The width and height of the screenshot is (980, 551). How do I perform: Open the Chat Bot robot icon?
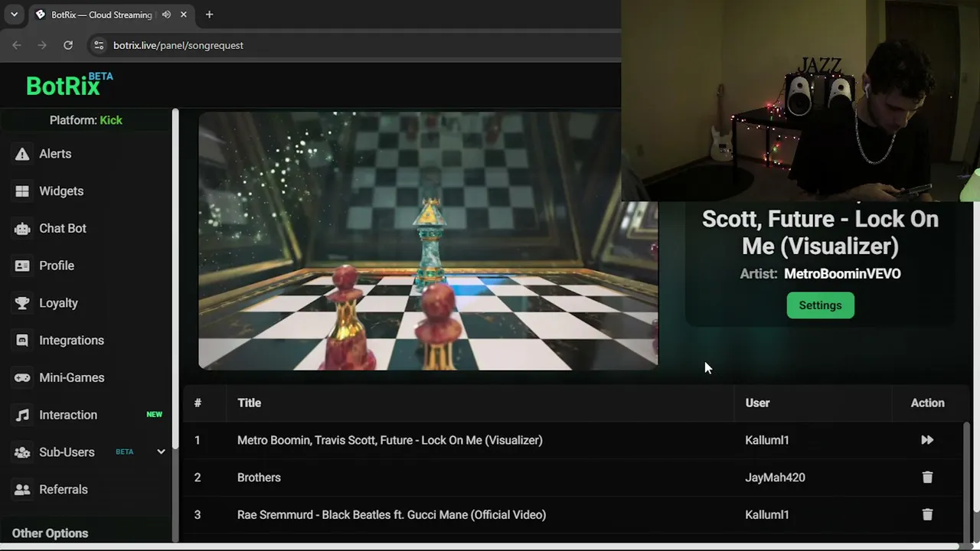coord(22,229)
